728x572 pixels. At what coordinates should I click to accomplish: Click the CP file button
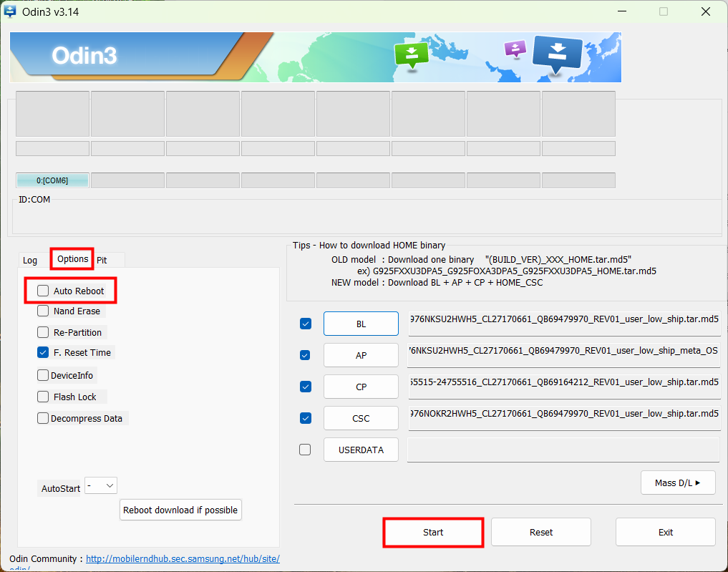tap(361, 387)
